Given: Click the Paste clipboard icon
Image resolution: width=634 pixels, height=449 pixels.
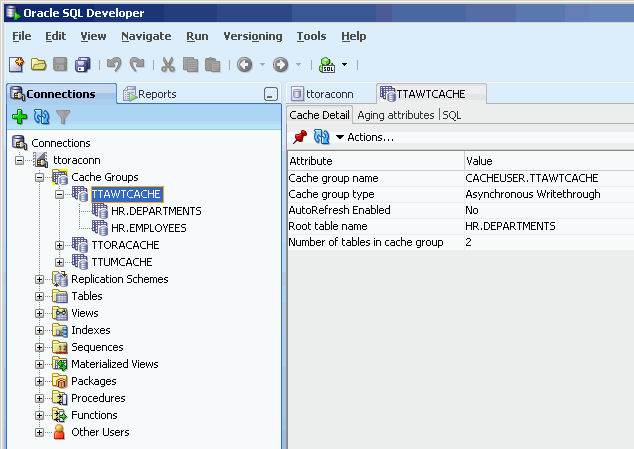Looking at the screenshot, I should tap(213, 65).
